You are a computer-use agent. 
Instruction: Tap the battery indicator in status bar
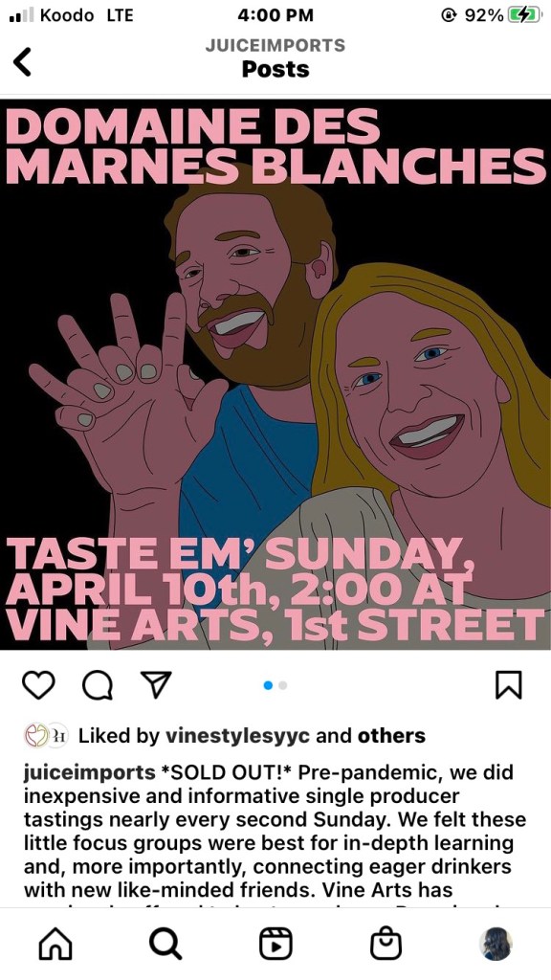[x=524, y=15]
